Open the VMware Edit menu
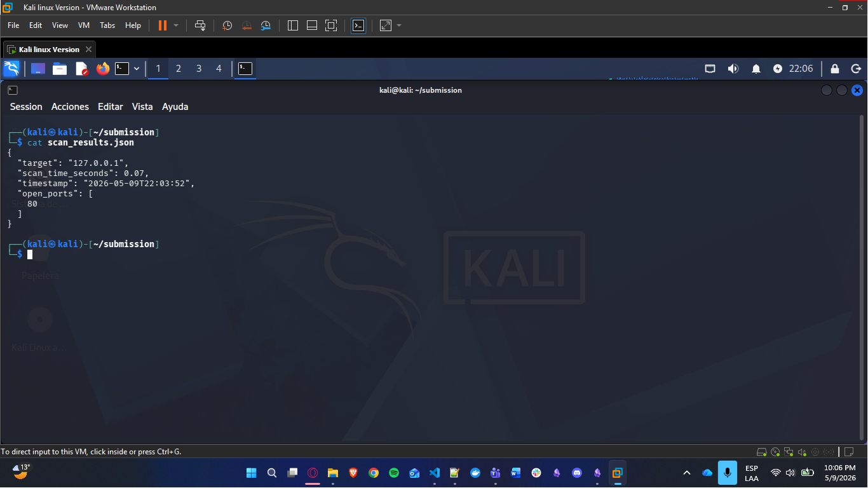The width and height of the screenshot is (868, 488). pos(36,25)
